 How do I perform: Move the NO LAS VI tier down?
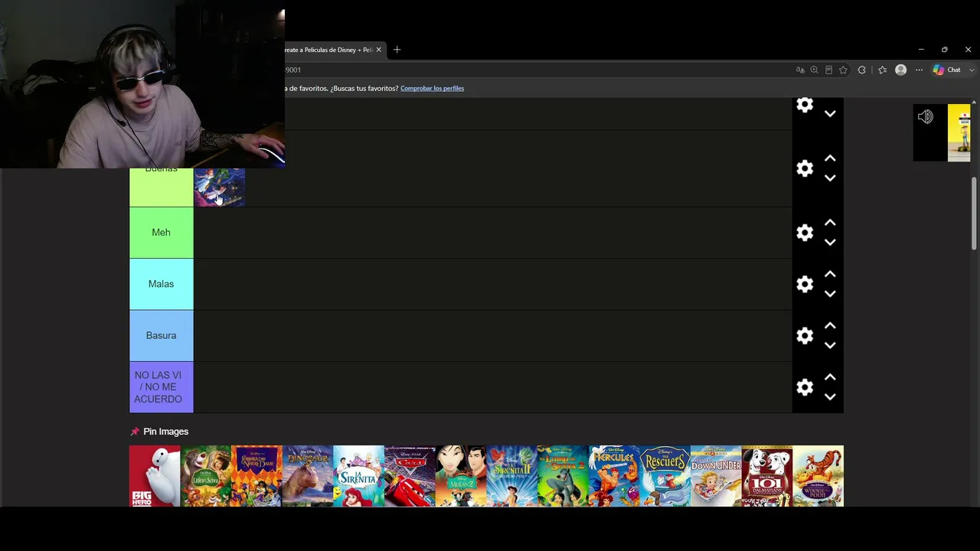pos(830,396)
